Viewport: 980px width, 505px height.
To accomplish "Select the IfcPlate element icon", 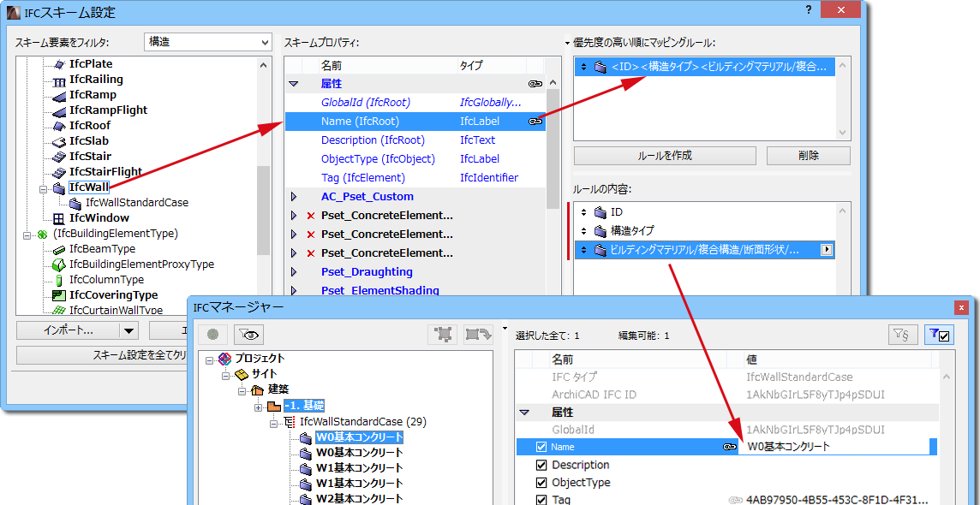I will click(59, 64).
